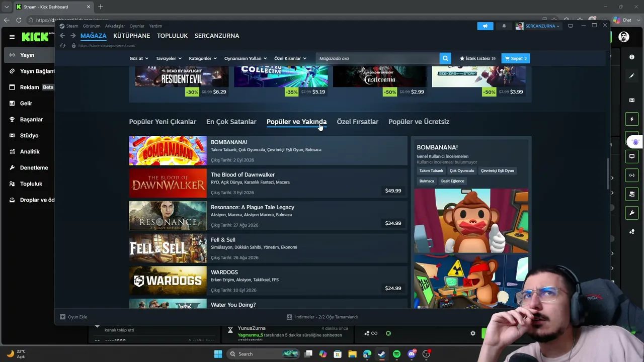Open the Sepet shopping cart

click(515, 58)
